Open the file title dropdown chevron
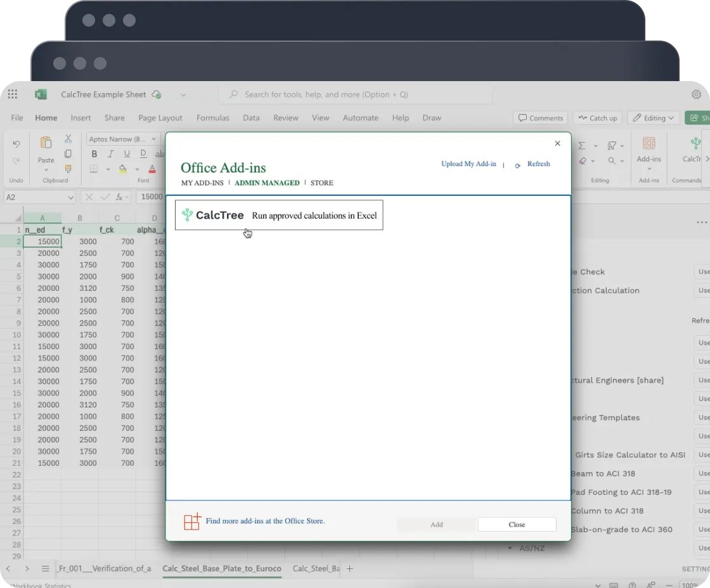The image size is (710, 588). (x=183, y=94)
